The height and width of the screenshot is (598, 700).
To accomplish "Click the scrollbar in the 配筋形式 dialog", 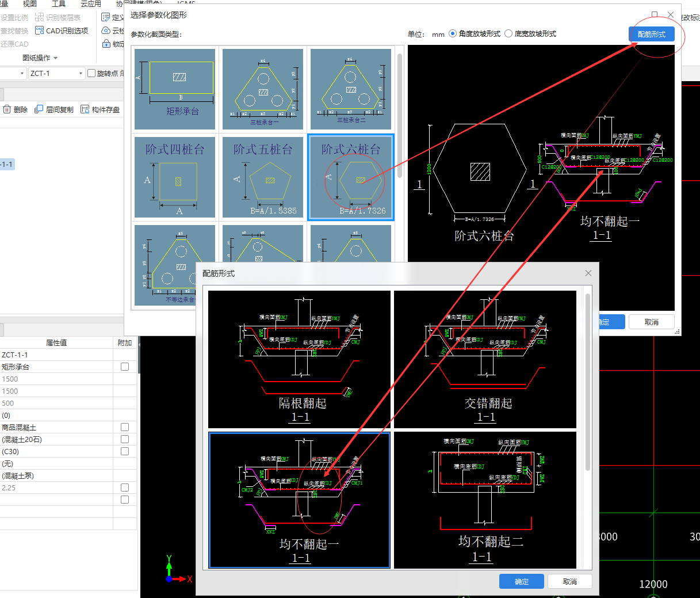I will 588,382.
